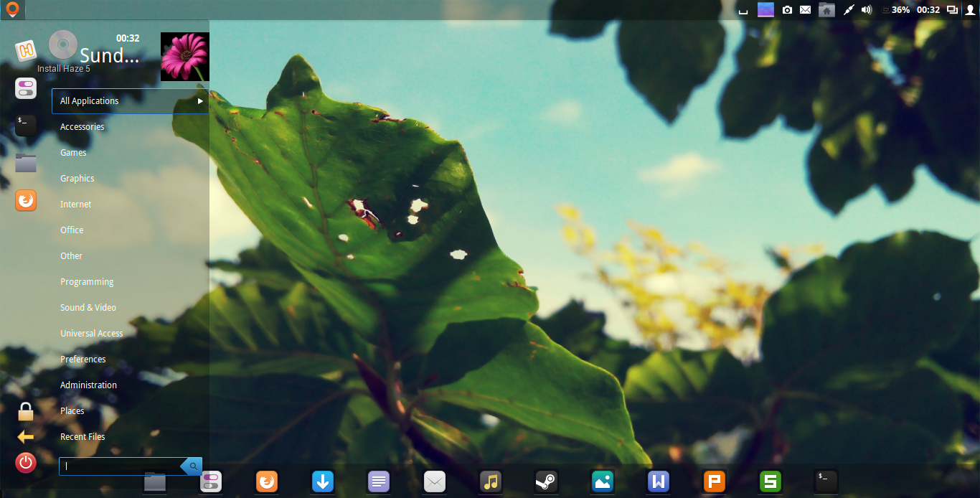Launch the music player in dock
Viewport: 980px width, 498px height.
pyautogui.click(x=491, y=481)
